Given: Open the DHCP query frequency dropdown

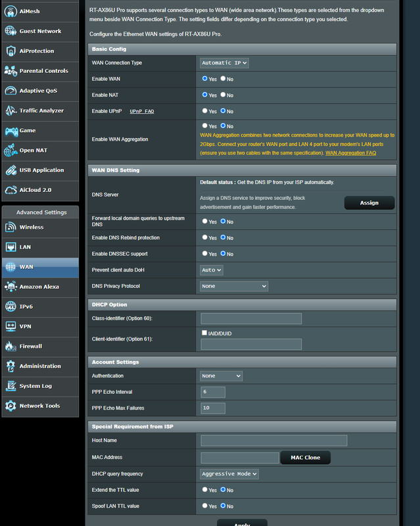Looking at the screenshot, I should (229, 474).
